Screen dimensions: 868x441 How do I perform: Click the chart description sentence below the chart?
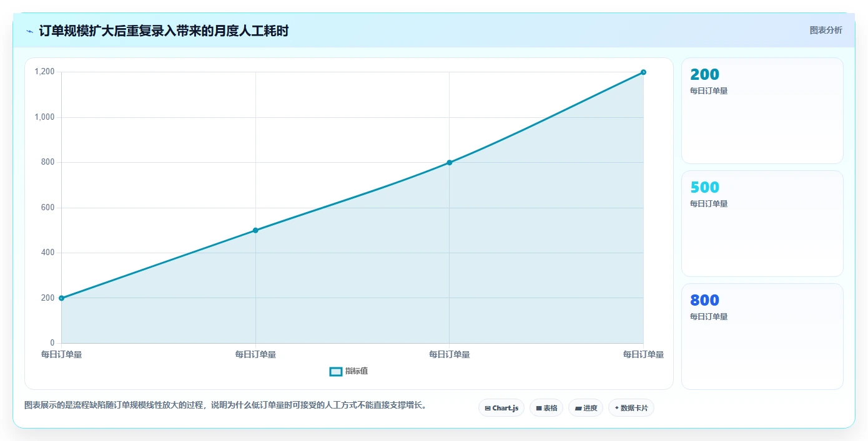pos(226,405)
